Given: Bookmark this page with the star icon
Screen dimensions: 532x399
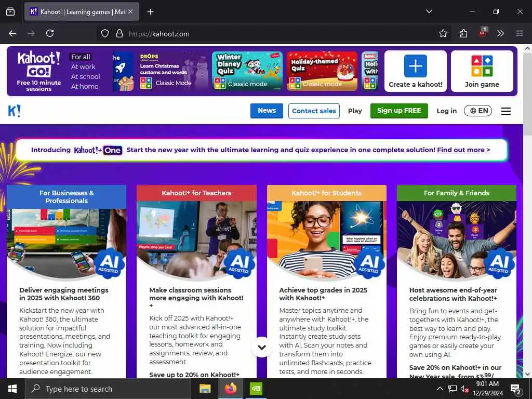Looking at the screenshot, I should 443,33.
